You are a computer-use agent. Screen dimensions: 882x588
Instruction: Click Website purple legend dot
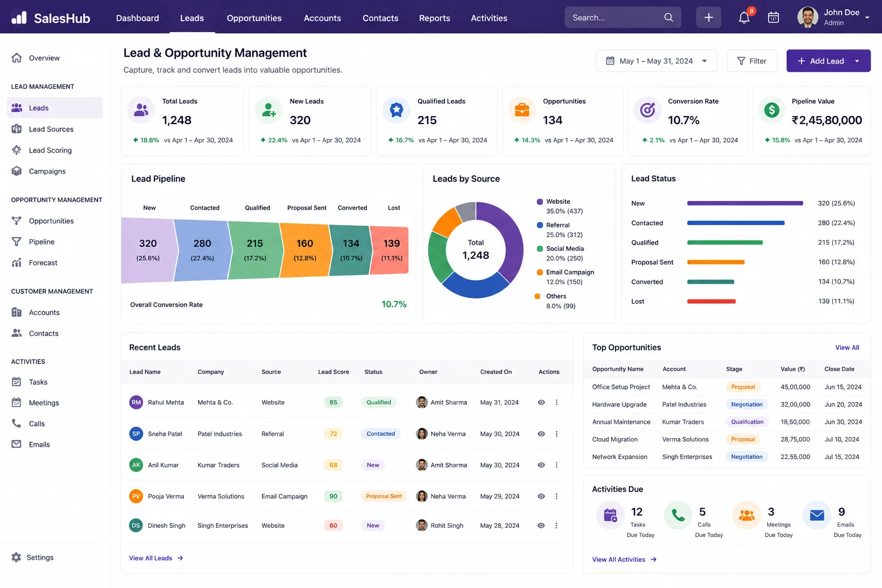540,202
